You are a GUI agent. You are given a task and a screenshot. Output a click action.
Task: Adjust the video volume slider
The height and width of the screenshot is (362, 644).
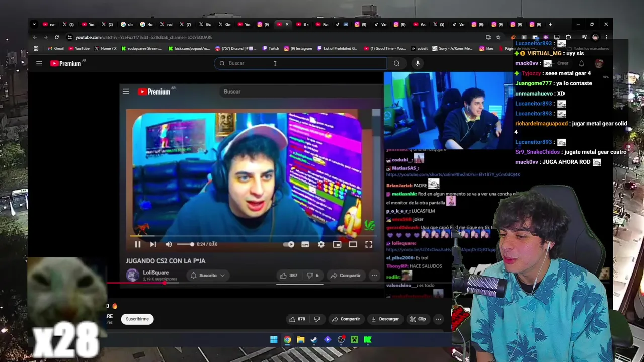point(185,244)
